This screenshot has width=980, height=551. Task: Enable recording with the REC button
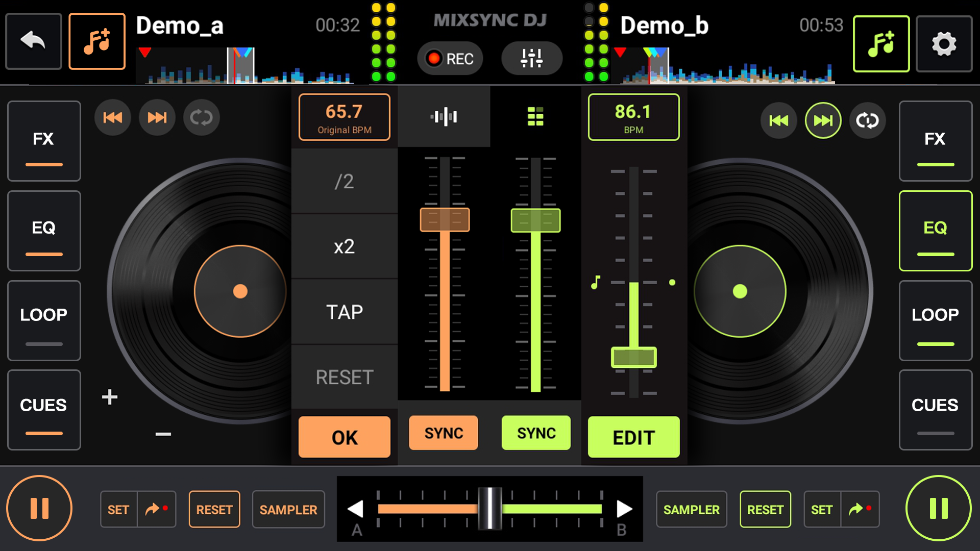450,58
